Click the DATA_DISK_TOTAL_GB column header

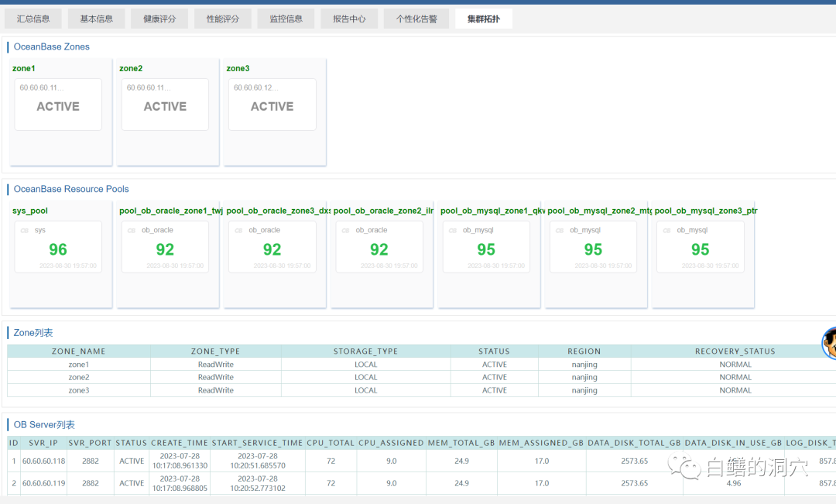coord(635,443)
